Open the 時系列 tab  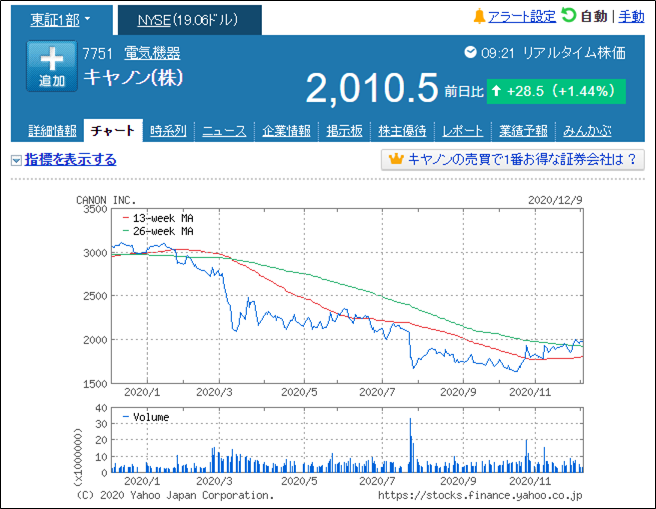pyautogui.click(x=168, y=131)
